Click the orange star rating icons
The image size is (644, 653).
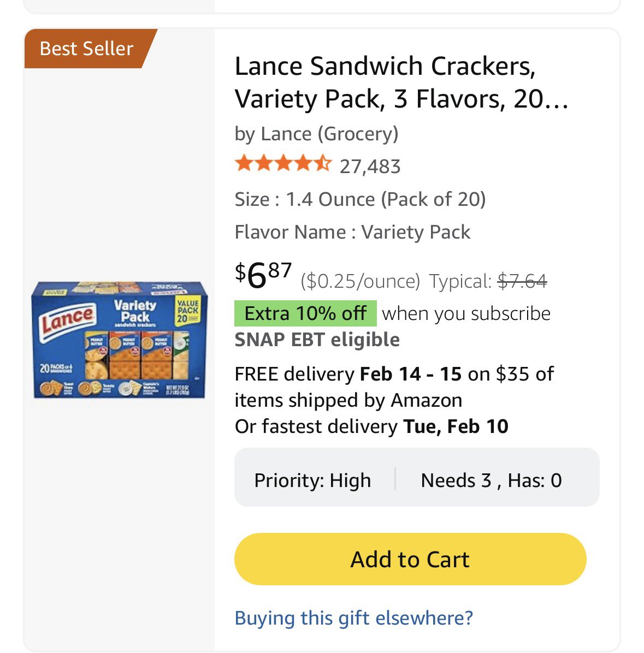tap(283, 164)
